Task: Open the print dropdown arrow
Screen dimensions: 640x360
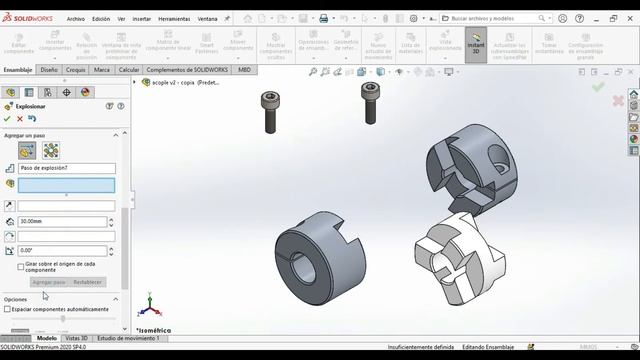Action: [333, 18]
